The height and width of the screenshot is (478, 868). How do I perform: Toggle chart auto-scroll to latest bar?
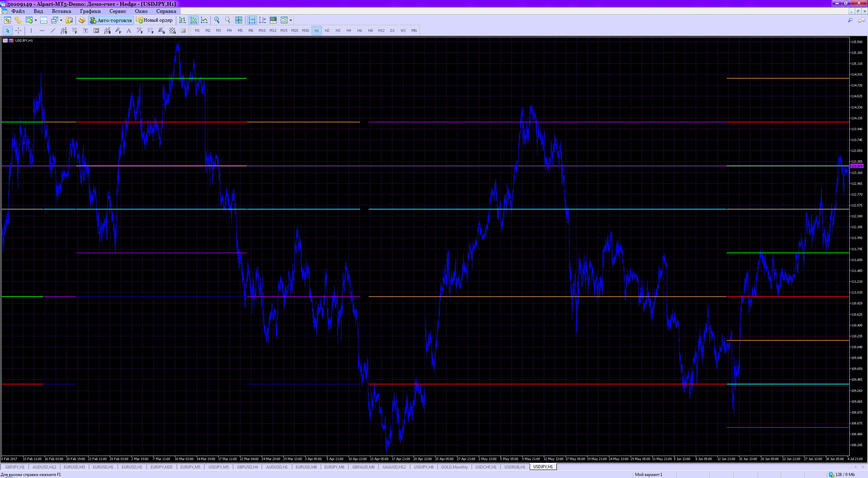coord(252,20)
